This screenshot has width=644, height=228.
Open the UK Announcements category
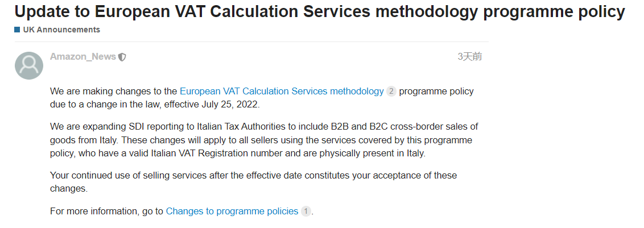(61, 30)
